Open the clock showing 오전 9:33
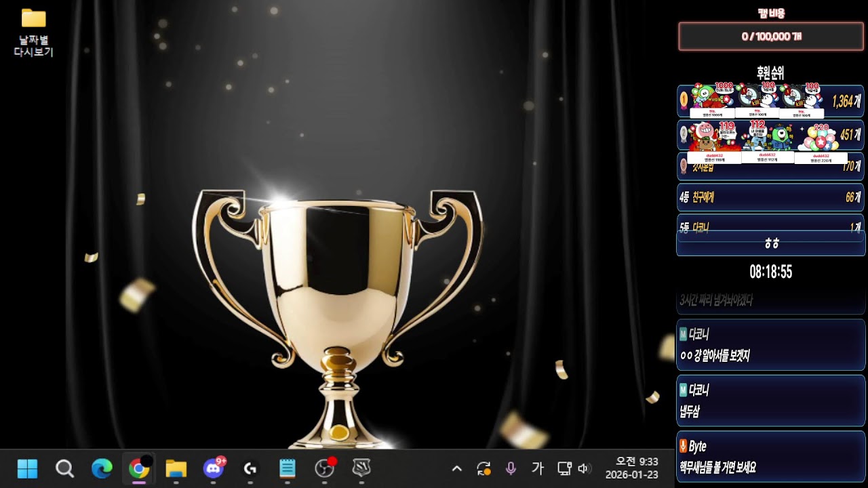 632,468
